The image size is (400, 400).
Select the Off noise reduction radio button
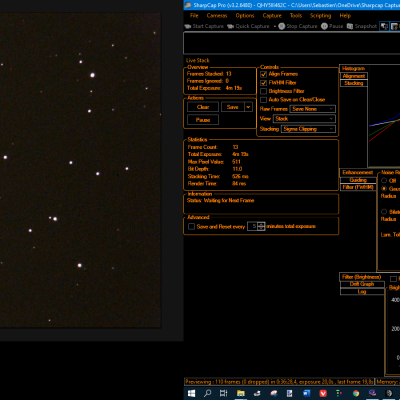click(384, 180)
